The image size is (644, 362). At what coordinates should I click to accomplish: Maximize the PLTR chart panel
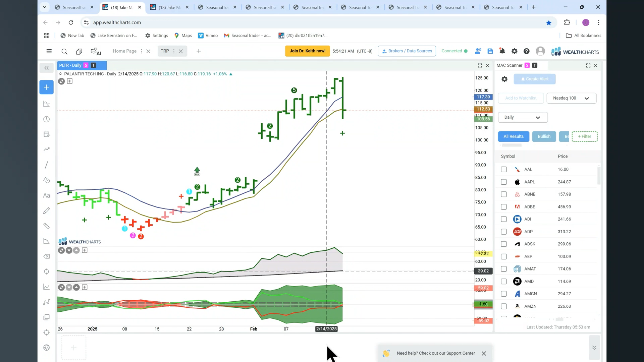(x=480, y=66)
